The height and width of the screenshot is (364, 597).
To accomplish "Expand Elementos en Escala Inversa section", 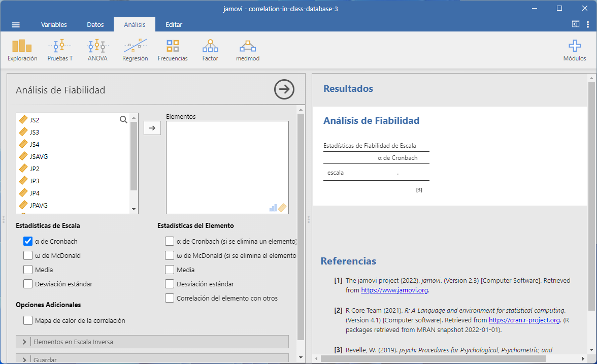I will click(x=152, y=342).
